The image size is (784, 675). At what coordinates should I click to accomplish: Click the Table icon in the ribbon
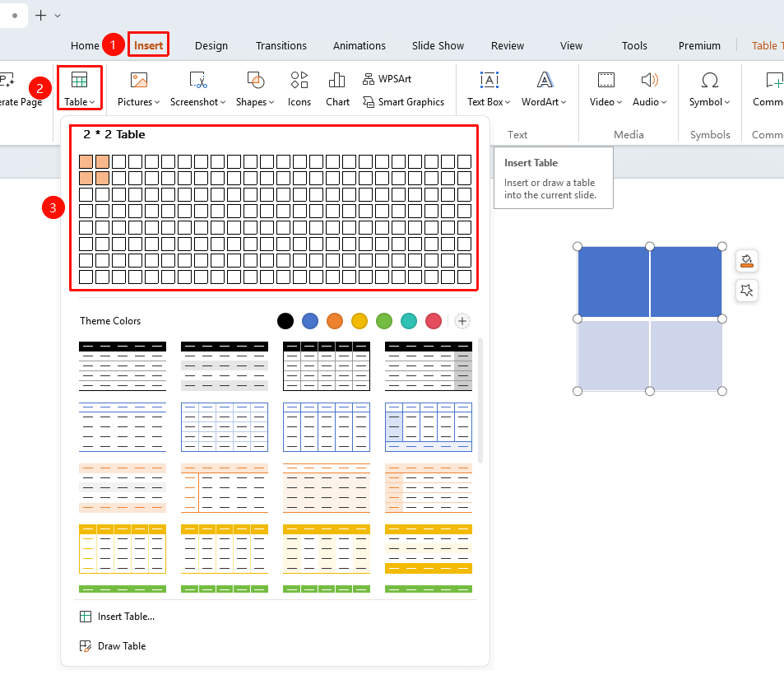coord(79,80)
